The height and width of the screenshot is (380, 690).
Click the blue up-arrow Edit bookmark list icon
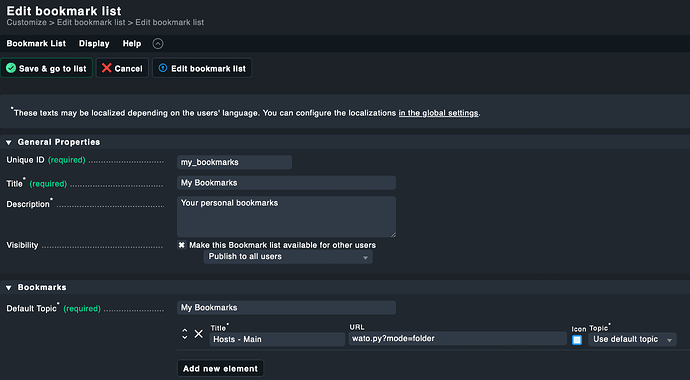pyautogui.click(x=163, y=68)
